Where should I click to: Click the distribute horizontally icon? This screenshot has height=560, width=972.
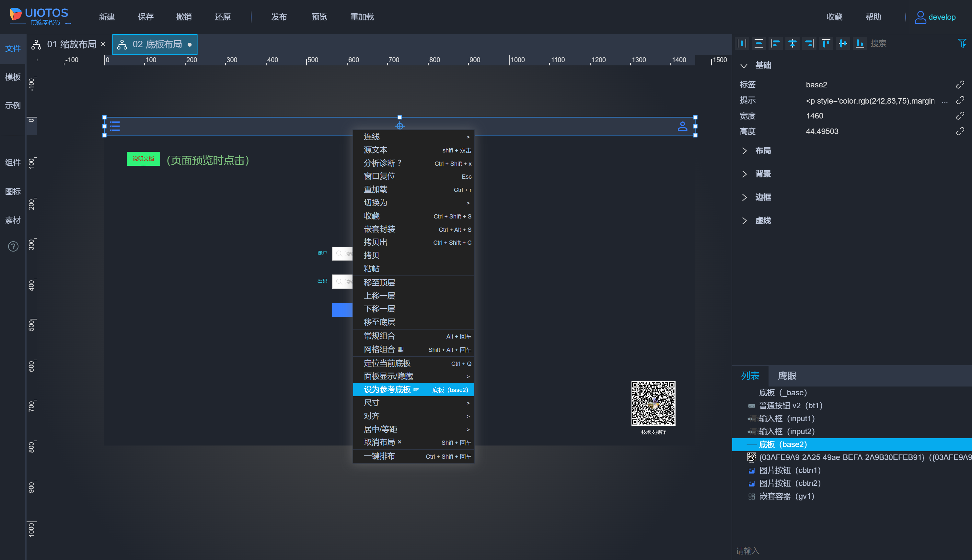[x=742, y=43]
